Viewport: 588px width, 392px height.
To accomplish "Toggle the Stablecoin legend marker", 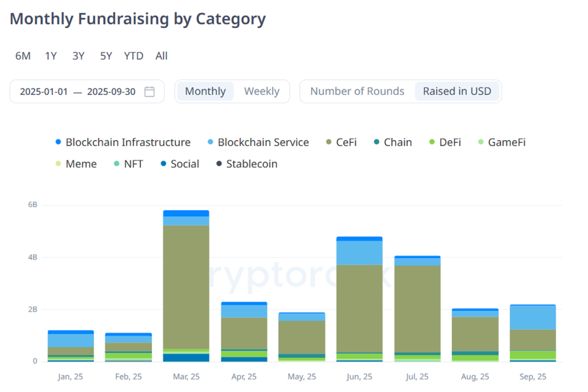I will point(219,164).
